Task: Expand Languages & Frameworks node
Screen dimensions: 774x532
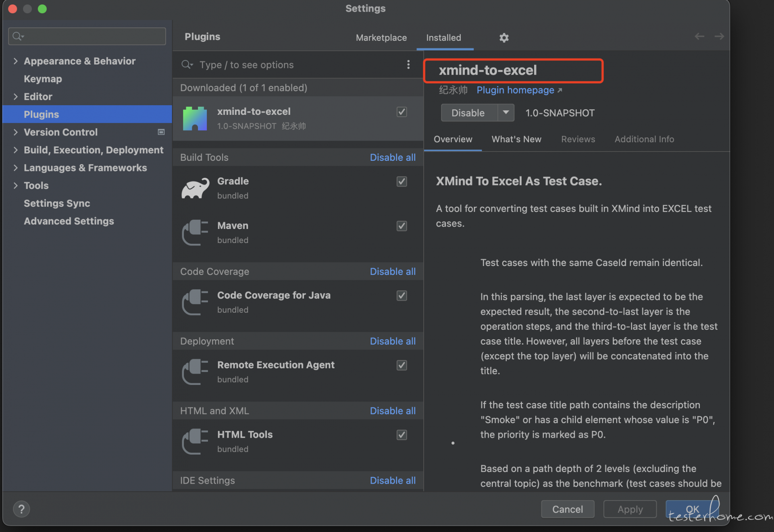Action: 15,168
